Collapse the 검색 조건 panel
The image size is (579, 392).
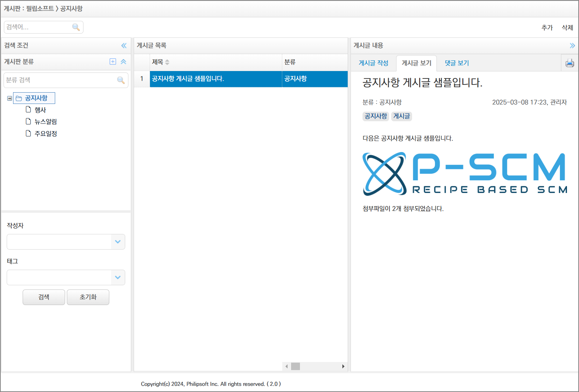(124, 46)
